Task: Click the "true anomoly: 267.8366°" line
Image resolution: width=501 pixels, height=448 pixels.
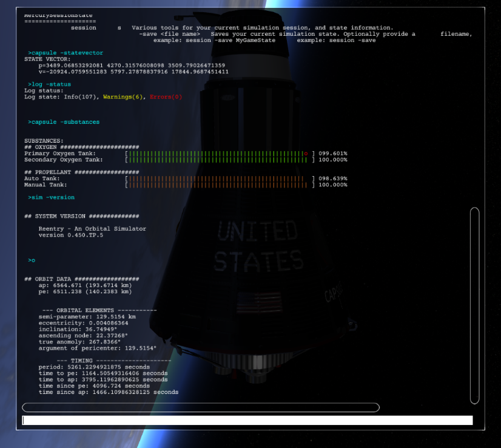Action: click(x=80, y=342)
